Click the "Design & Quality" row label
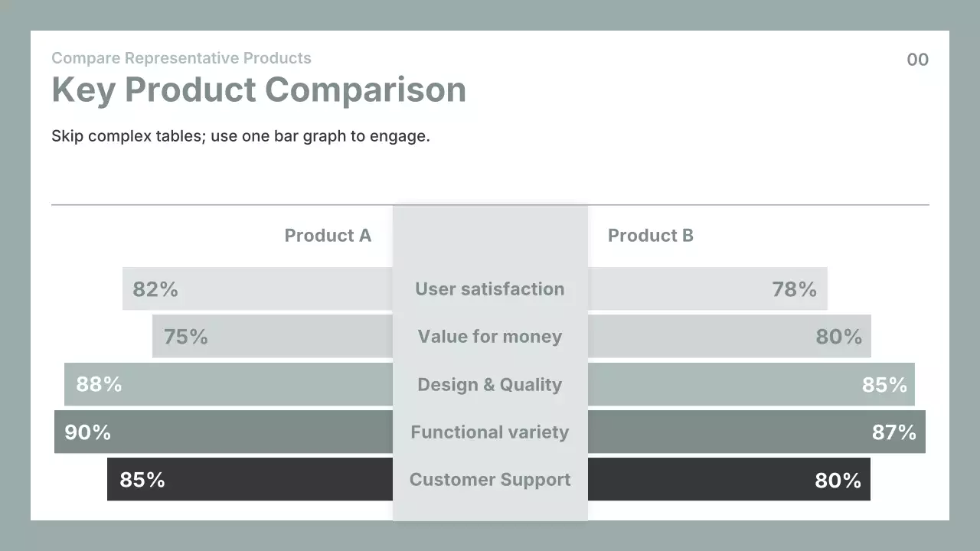This screenshot has width=980, height=551. point(490,385)
